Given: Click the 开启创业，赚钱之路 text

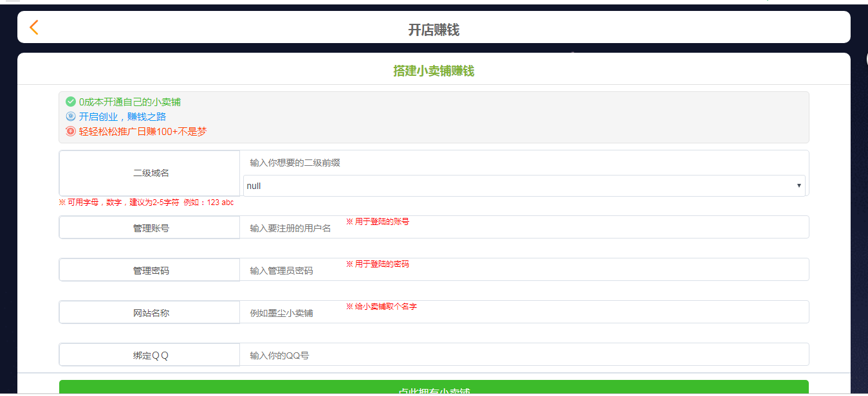Looking at the screenshot, I should coord(122,116).
